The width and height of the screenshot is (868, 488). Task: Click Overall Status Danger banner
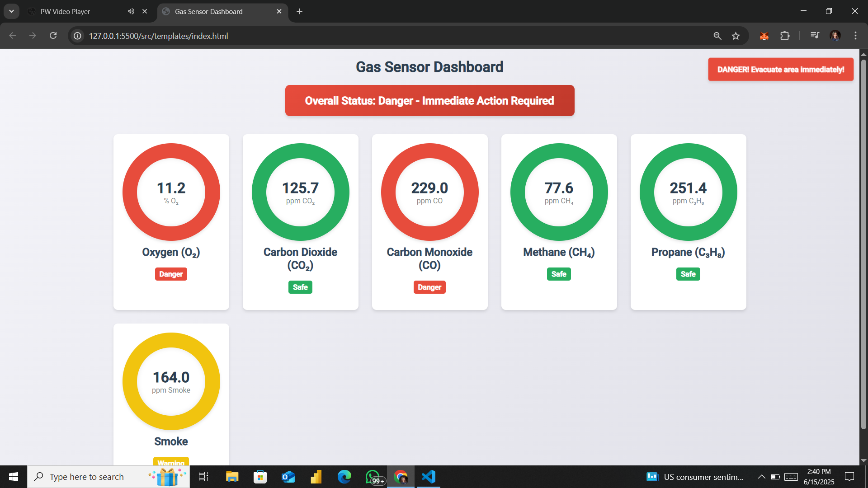pos(429,101)
